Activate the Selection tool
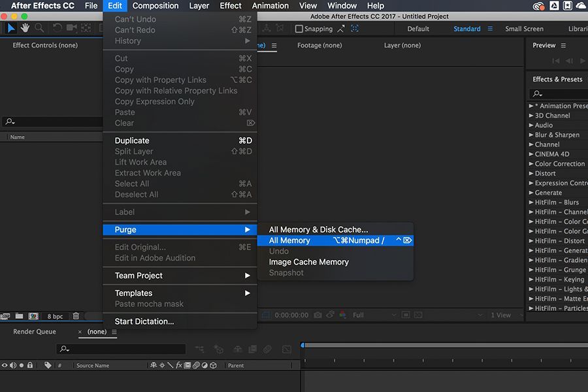 tap(10, 28)
